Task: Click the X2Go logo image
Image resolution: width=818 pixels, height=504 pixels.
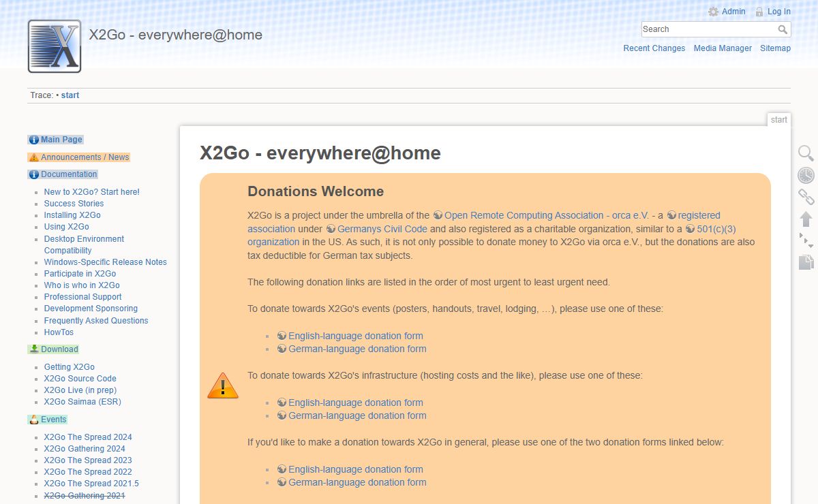Action: click(55, 46)
